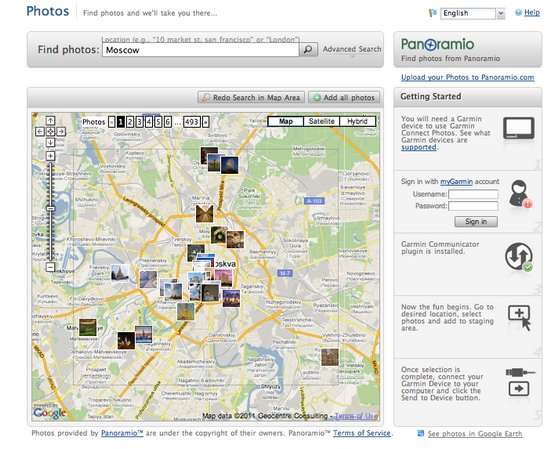The width and height of the screenshot is (554, 449).
Task: Click the language flag icon
Action: [x=432, y=13]
